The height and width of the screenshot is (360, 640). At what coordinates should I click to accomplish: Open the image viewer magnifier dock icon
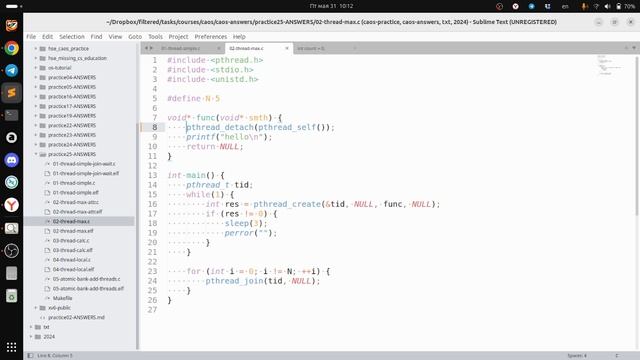11,228
